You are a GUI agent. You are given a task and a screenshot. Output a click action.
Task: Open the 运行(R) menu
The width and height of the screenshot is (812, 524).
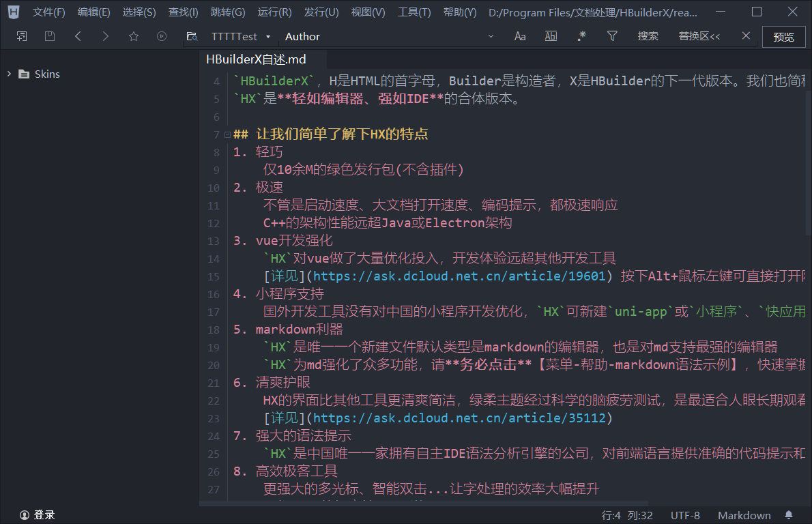pos(274,12)
